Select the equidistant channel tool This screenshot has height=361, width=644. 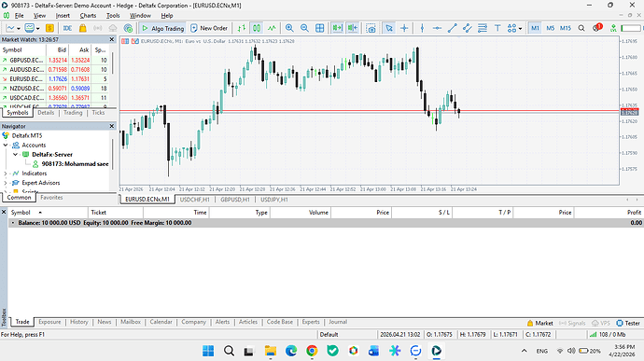[467, 28]
